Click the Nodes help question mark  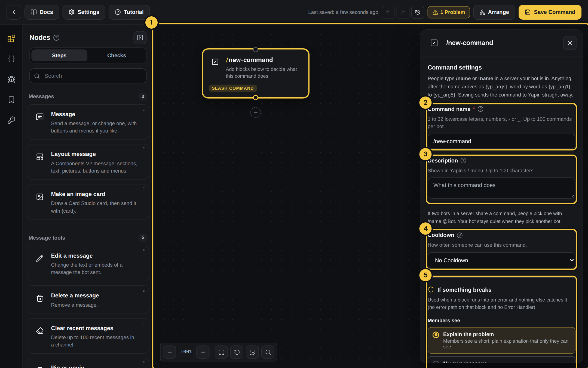point(56,38)
